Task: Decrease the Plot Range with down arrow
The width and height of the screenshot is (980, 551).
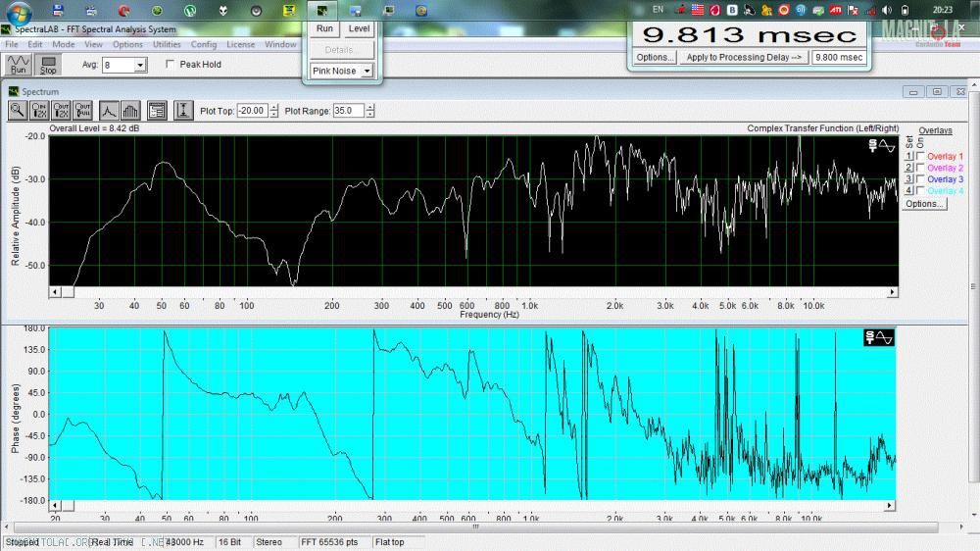Action: (x=370, y=115)
